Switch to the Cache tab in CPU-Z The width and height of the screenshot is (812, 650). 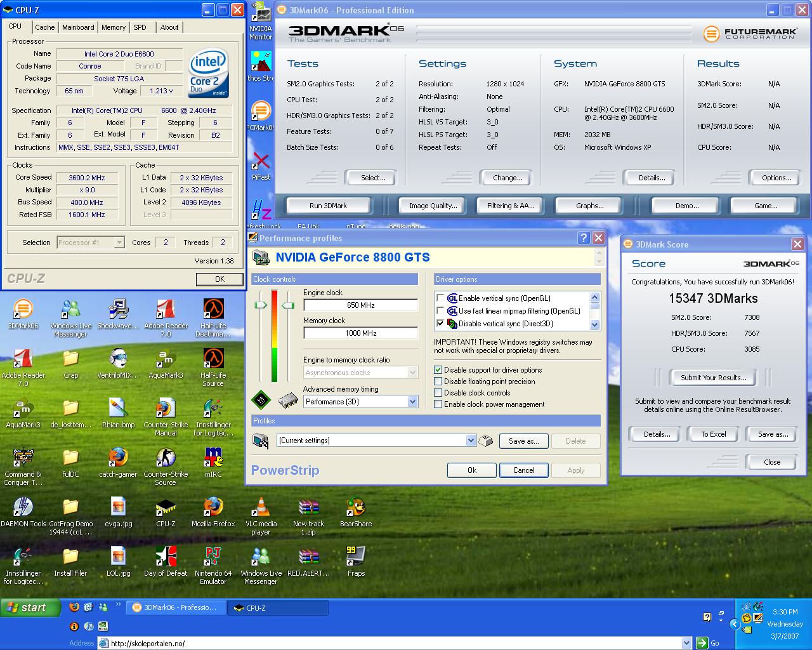pos(44,27)
